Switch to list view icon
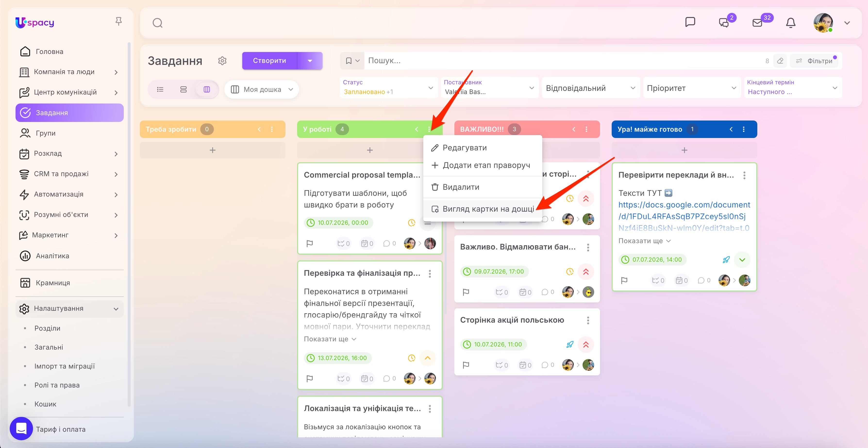This screenshot has width=868, height=448. click(x=160, y=89)
